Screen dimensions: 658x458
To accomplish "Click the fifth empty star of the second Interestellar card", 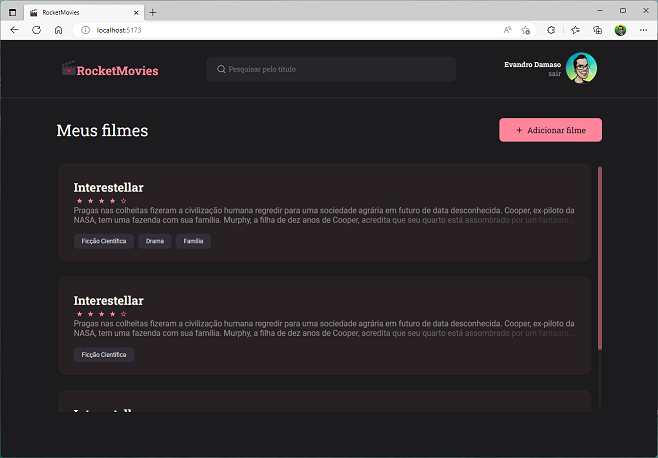I will [123, 314].
